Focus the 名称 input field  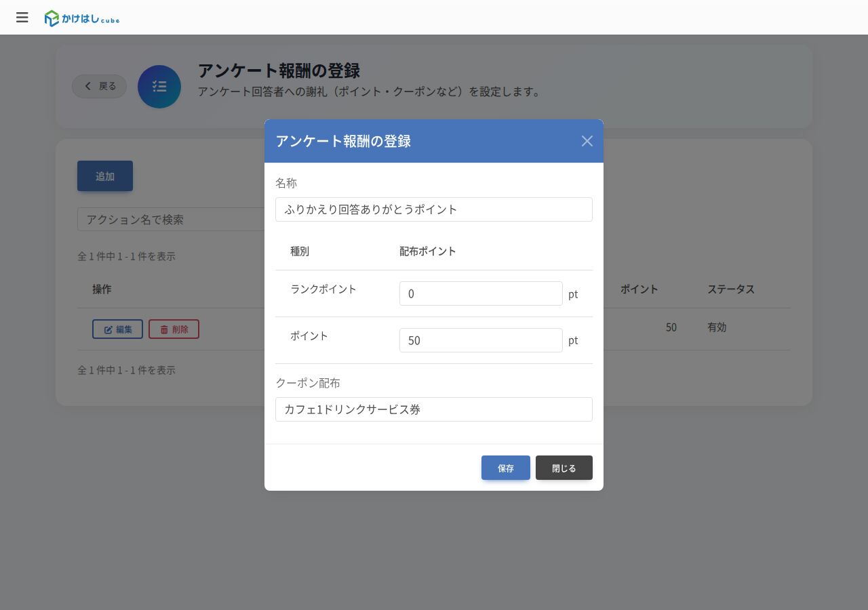(x=434, y=209)
